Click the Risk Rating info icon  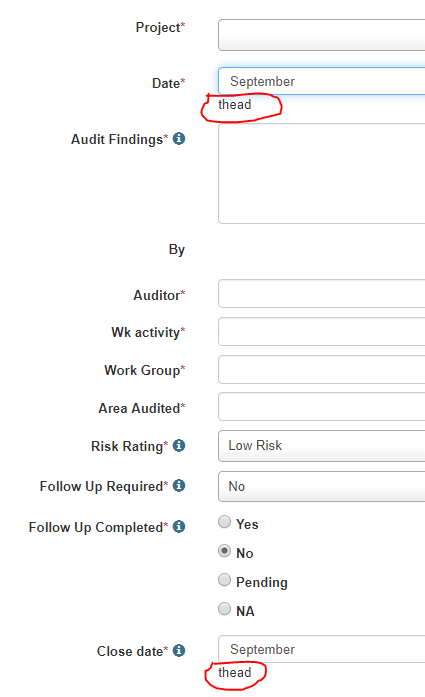179,445
